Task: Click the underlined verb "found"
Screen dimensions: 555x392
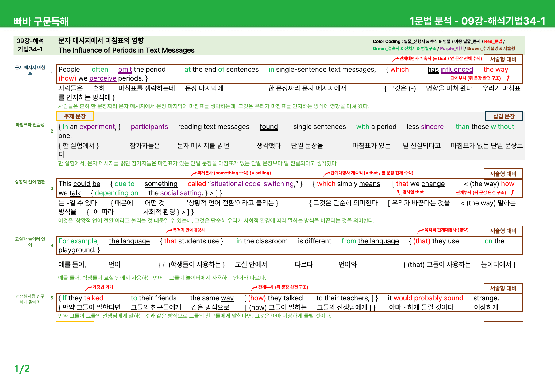Action: [x=269, y=127]
